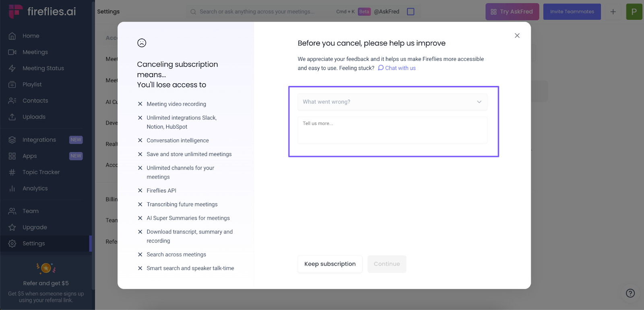Focus the Tell us more text area
The height and width of the screenshot is (310, 644).
[392, 130]
